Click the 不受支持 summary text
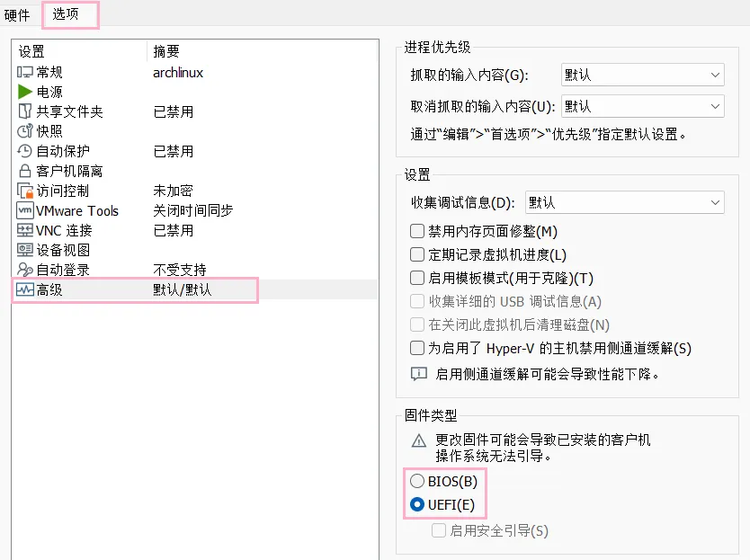The width and height of the screenshot is (750, 560). click(179, 270)
